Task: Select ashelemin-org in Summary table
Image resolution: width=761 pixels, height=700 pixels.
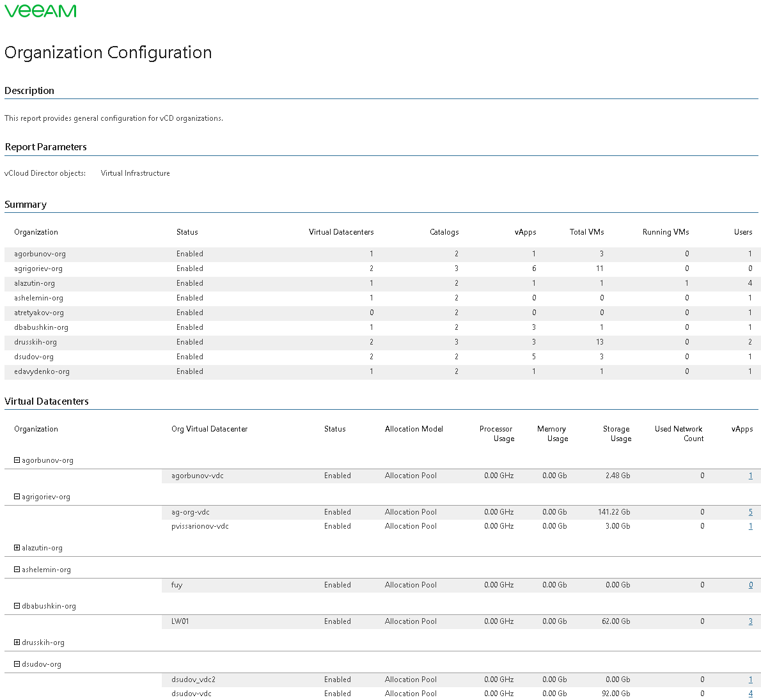Action: click(38, 298)
